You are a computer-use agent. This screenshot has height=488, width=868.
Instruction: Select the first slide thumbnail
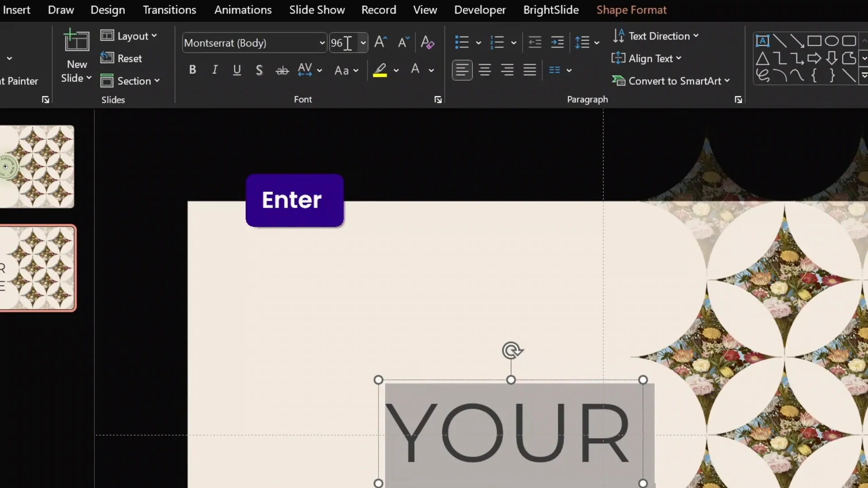point(37,167)
